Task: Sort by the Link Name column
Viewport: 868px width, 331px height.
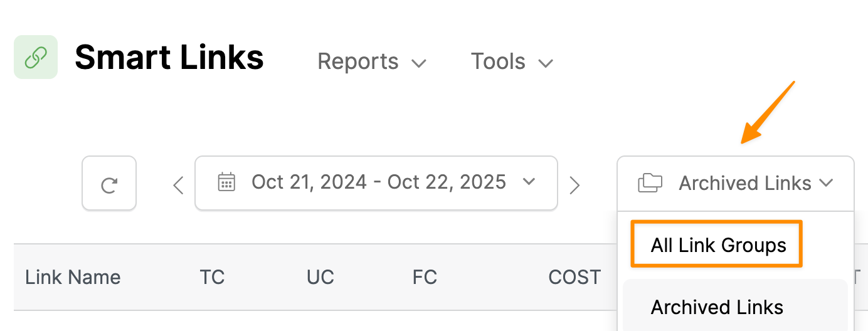Action: (x=73, y=277)
